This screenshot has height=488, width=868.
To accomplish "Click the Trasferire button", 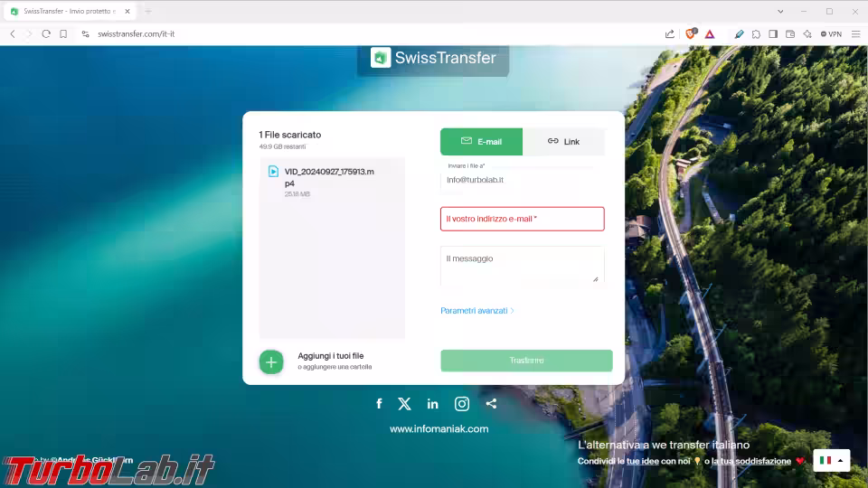I will tap(526, 361).
